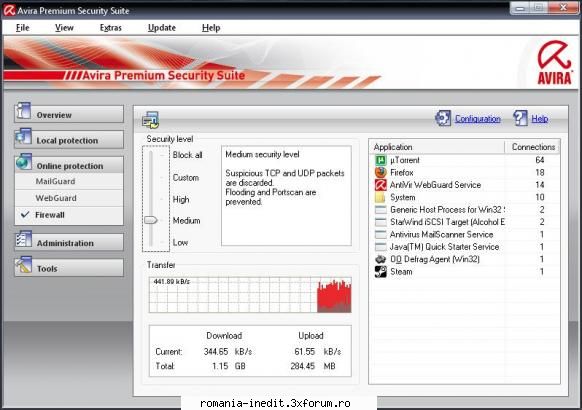
Task: Click the current download value 344.65
Action: pyautogui.click(x=216, y=351)
